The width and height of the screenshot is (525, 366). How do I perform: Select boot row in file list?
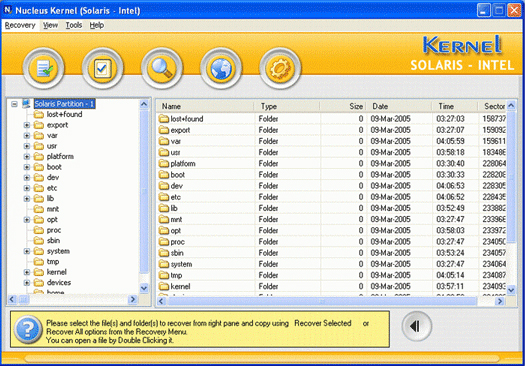(331, 175)
